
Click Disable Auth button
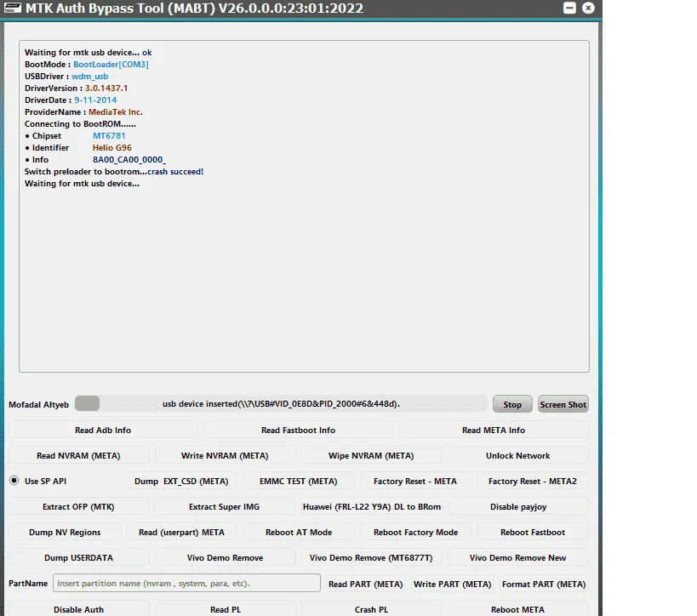[78, 609]
